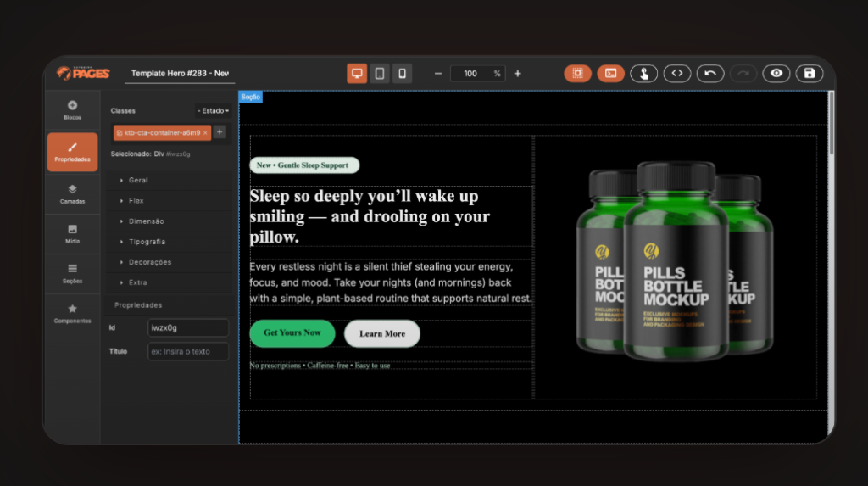Switch to mobile device preview
Screen dimensions: 868x486
pyautogui.click(x=402, y=74)
